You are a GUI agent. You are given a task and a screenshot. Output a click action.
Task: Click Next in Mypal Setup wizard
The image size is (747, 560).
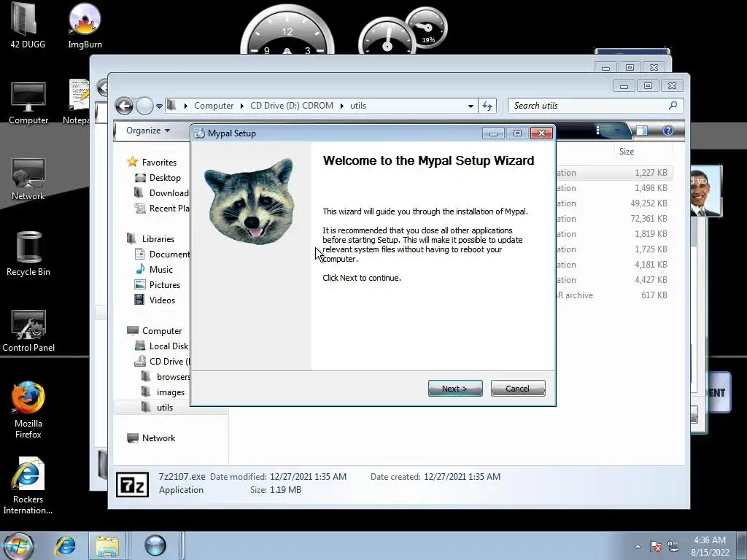coord(455,388)
